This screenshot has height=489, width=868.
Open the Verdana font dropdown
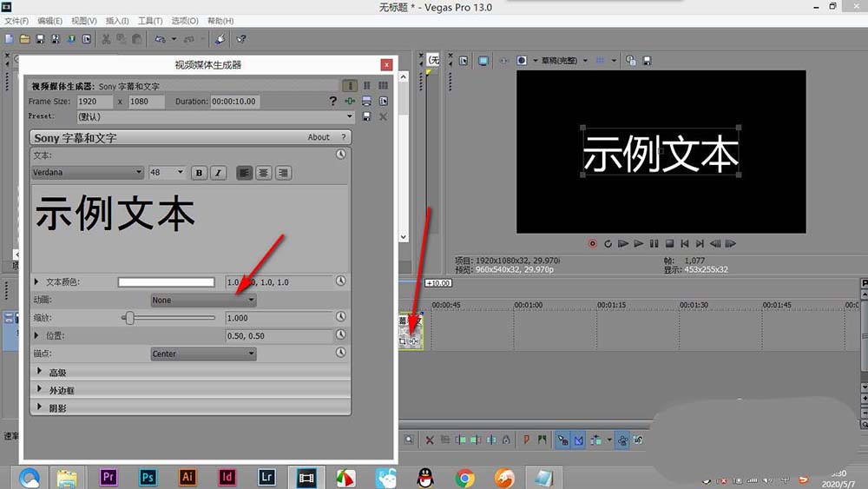click(87, 173)
